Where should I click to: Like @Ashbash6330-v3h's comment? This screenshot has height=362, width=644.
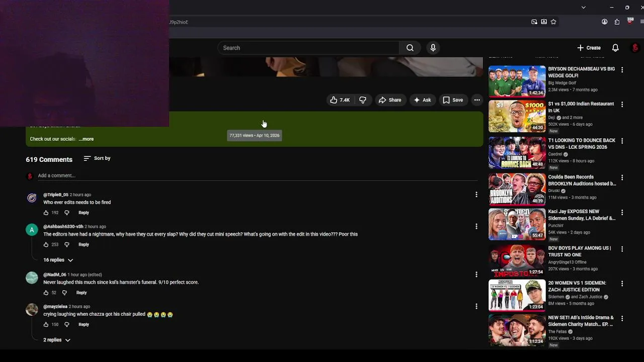[x=46, y=244]
